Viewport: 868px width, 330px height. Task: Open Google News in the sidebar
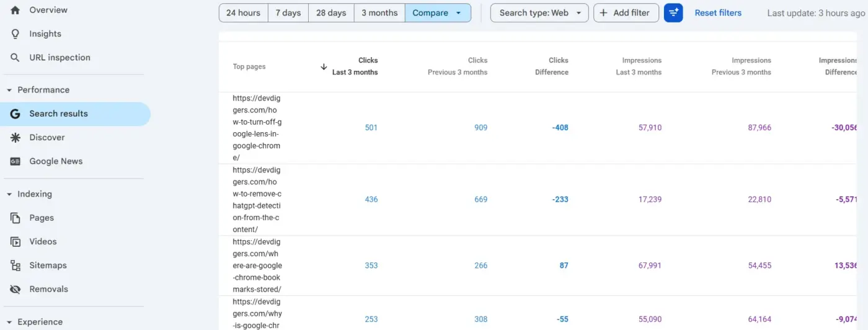(56, 161)
